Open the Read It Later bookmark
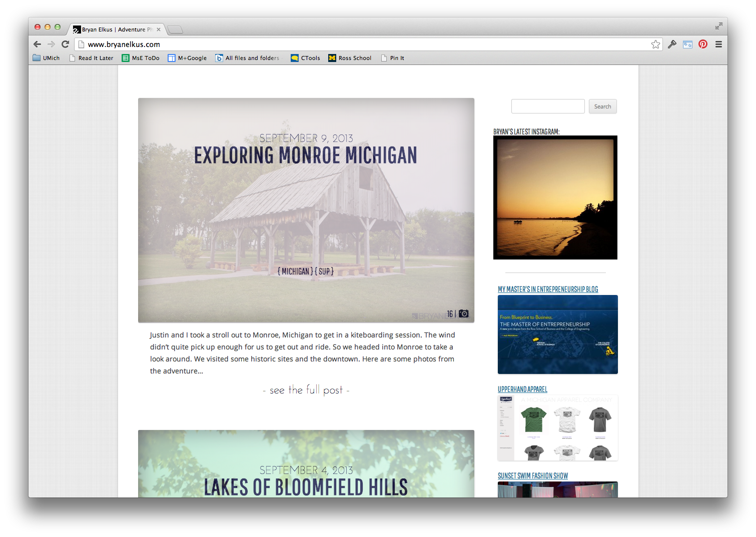756x537 pixels. tap(92, 58)
